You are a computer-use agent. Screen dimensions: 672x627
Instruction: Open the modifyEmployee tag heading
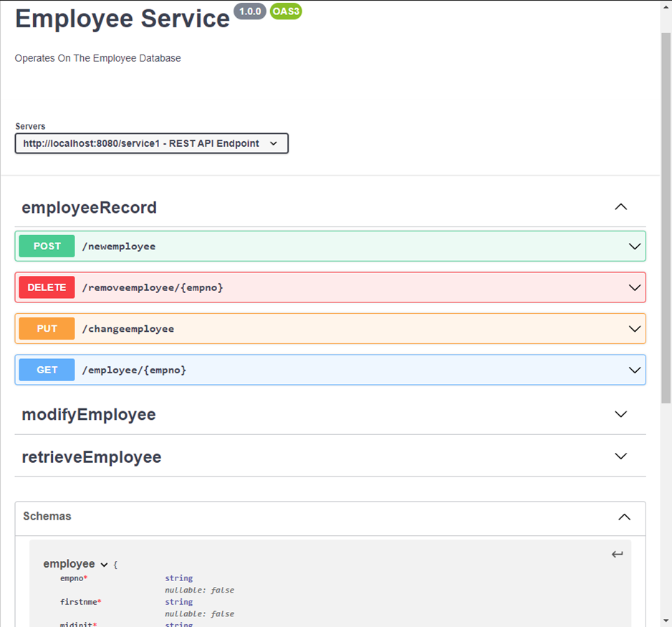(x=89, y=414)
